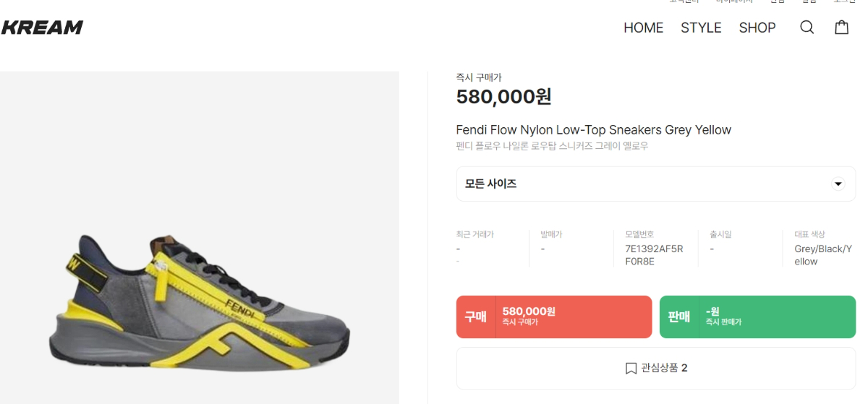Click the model number 7E1392AF5RF0R8E
This screenshot has height=404, width=868.
point(654,255)
